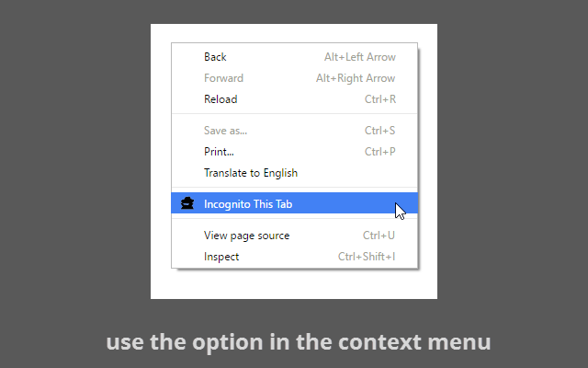
Task: Click the Alt+Right Arrow shortcut label
Action: pyautogui.click(x=356, y=78)
